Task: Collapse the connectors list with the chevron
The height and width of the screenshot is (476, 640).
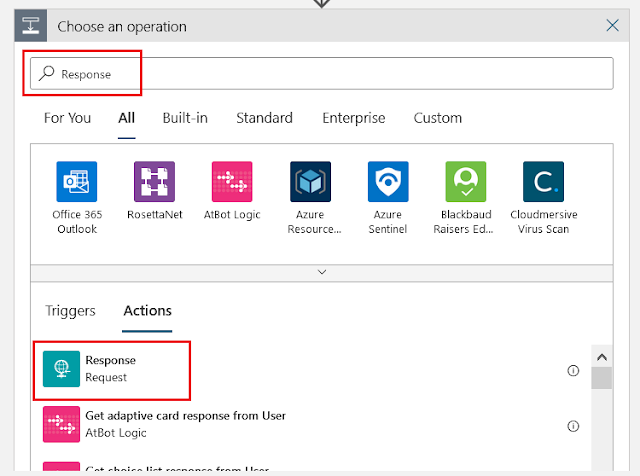Action: [321, 271]
